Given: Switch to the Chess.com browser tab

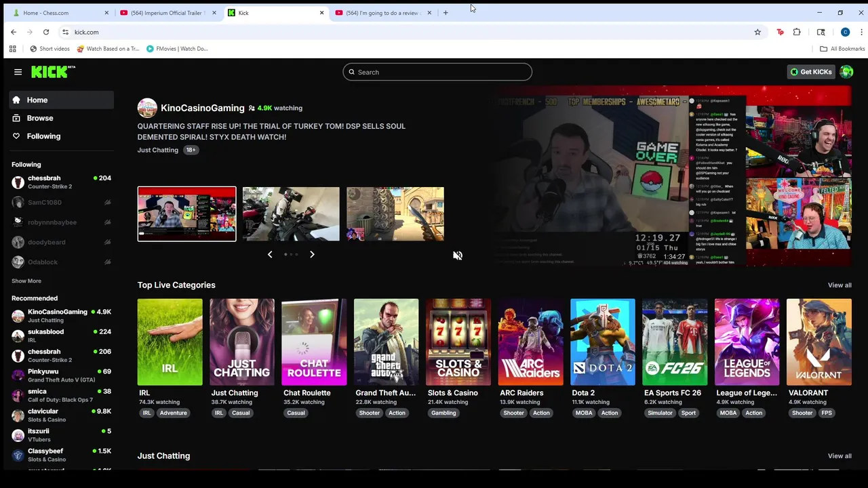Looking at the screenshot, I should [x=60, y=13].
